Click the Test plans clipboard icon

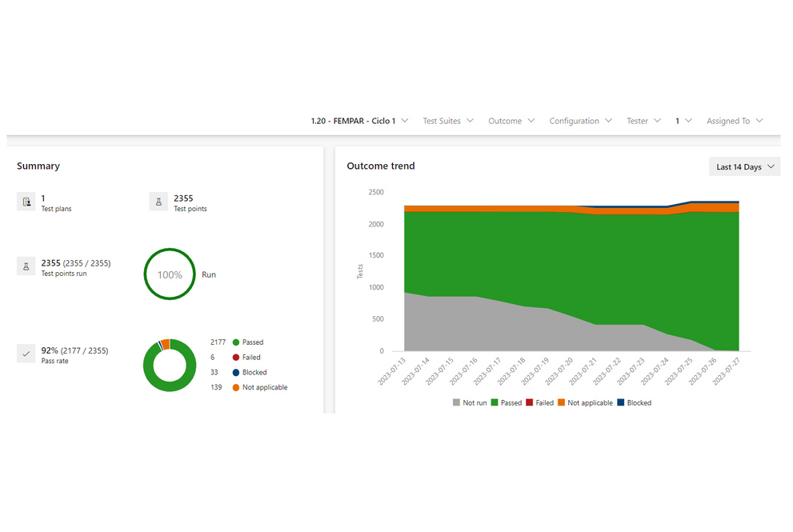(x=26, y=202)
